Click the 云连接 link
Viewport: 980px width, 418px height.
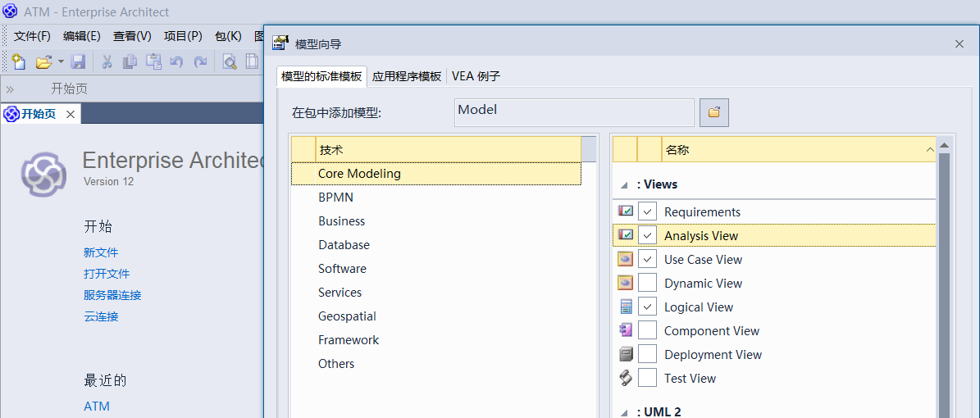click(x=101, y=316)
